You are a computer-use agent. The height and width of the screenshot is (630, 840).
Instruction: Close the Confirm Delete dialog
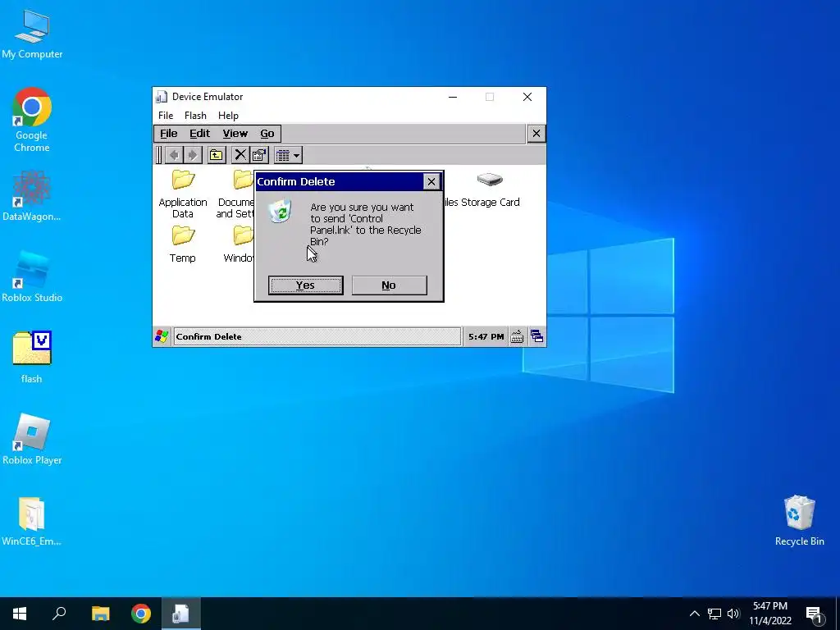coord(431,181)
